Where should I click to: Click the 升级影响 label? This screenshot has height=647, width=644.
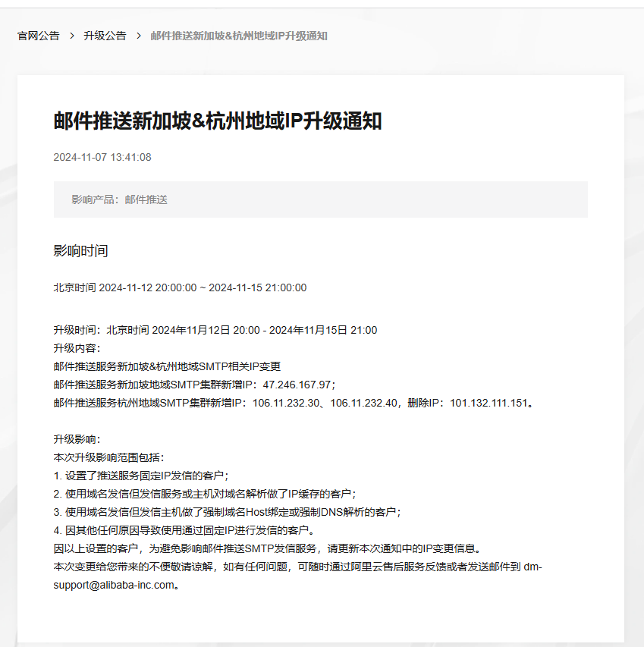point(77,439)
